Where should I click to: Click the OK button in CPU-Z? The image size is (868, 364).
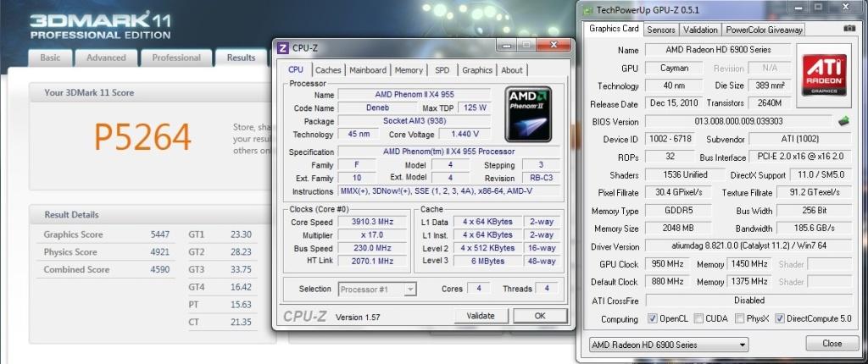click(540, 316)
